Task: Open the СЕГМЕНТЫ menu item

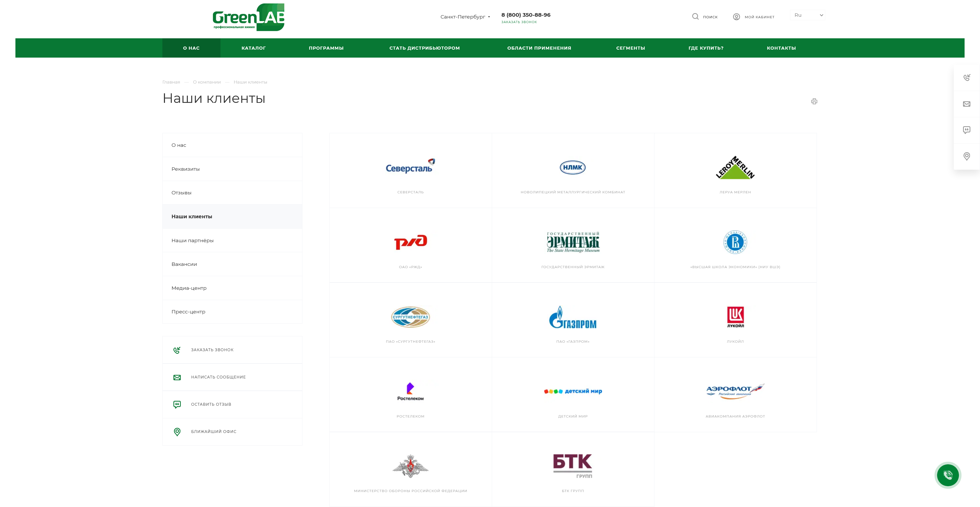Action: (x=630, y=48)
